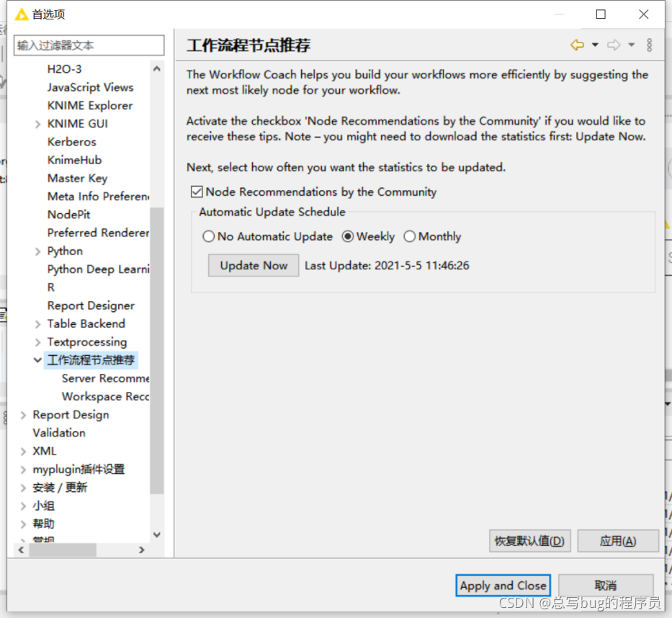Open the three-dot view menu icon
The image size is (672, 618).
point(649,45)
